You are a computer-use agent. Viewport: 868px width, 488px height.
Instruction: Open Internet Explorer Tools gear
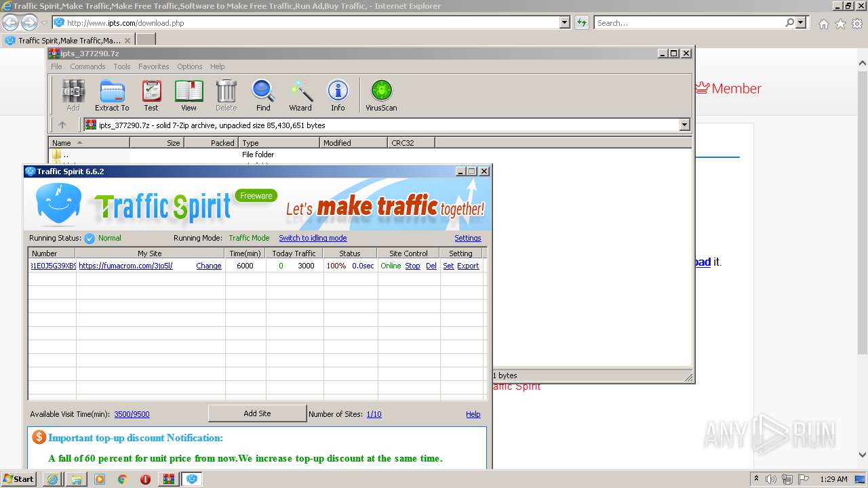coord(857,24)
